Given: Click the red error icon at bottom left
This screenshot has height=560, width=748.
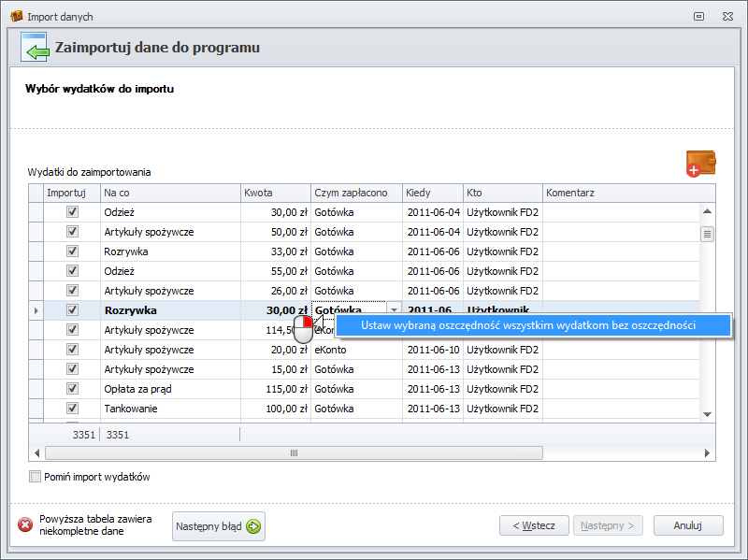Looking at the screenshot, I should [x=25, y=525].
